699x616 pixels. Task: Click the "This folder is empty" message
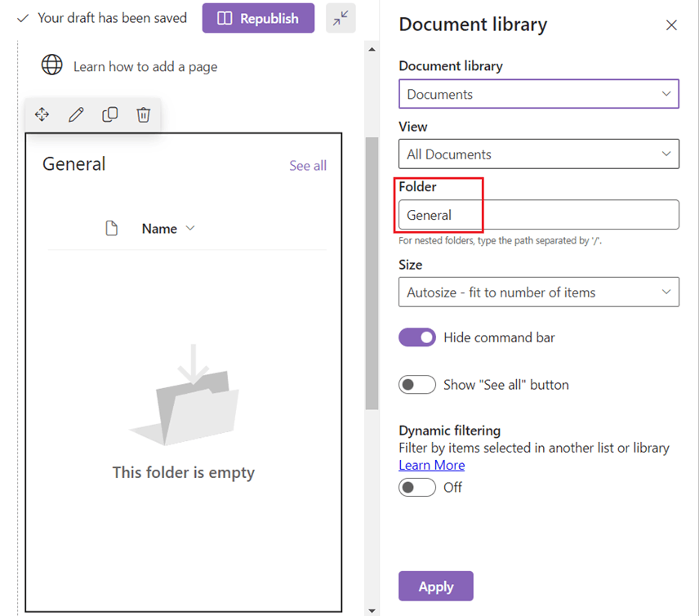coord(183,473)
